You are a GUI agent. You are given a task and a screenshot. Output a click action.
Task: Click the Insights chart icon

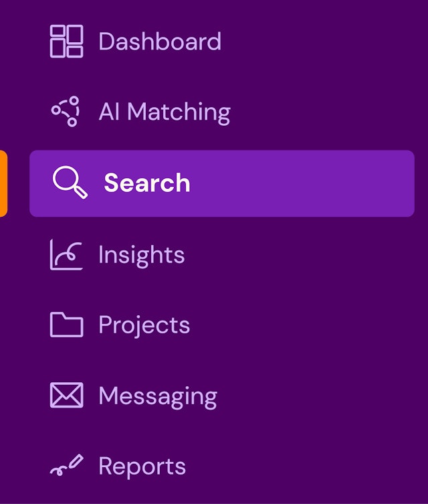point(66,255)
